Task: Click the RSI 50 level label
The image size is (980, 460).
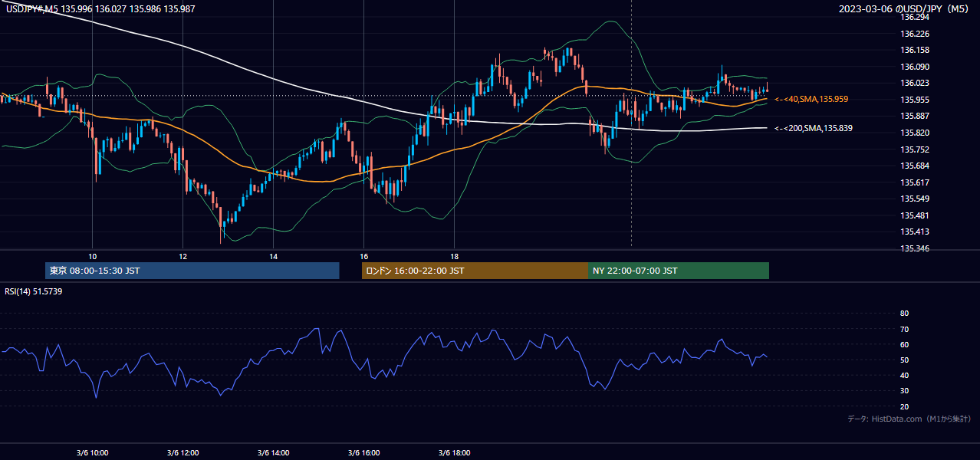Action: click(904, 360)
